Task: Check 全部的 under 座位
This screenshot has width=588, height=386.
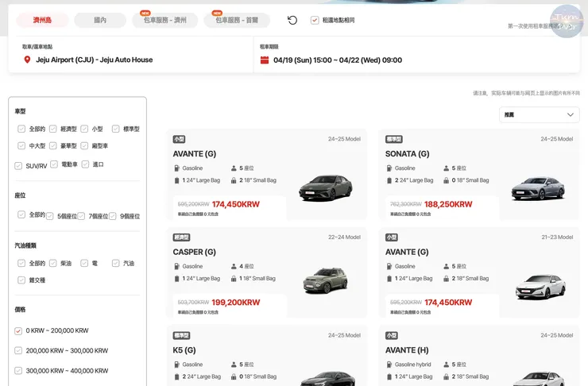Action: (21, 214)
